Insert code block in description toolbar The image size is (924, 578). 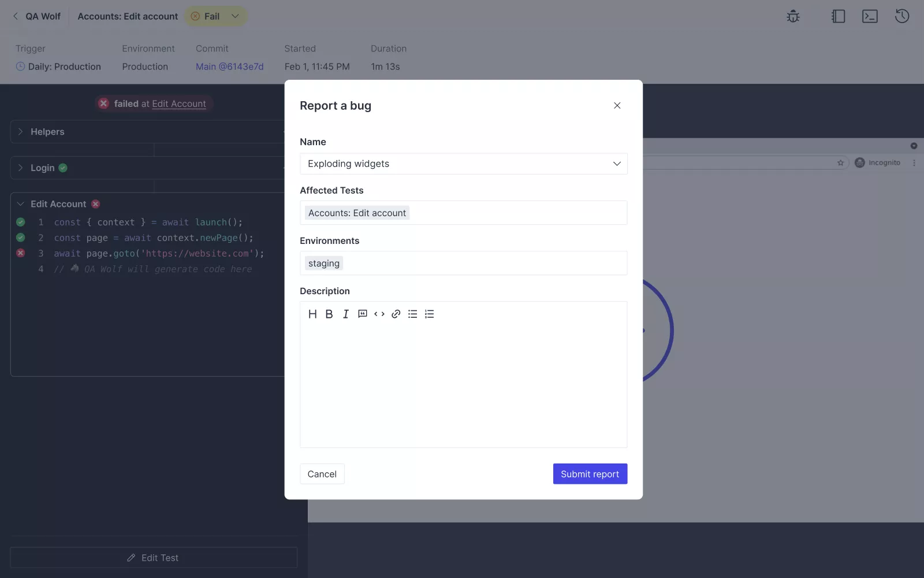[379, 314]
